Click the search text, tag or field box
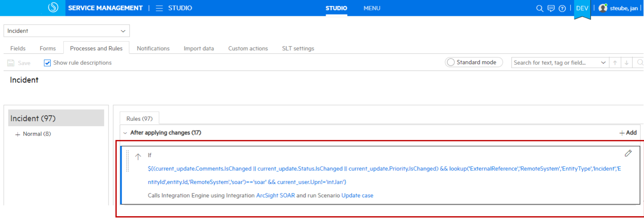644x221 pixels. point(556,63)
